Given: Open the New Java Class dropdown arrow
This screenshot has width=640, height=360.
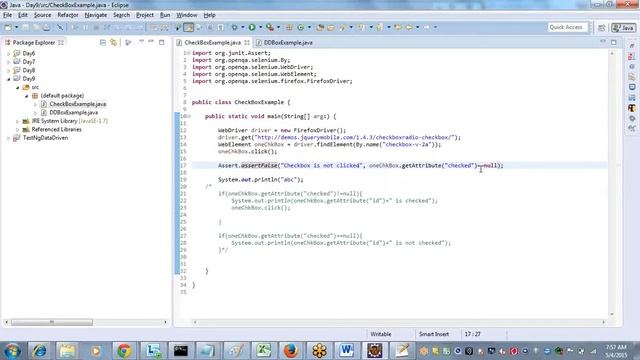Looking at the screenshot, I should (309, 27).
